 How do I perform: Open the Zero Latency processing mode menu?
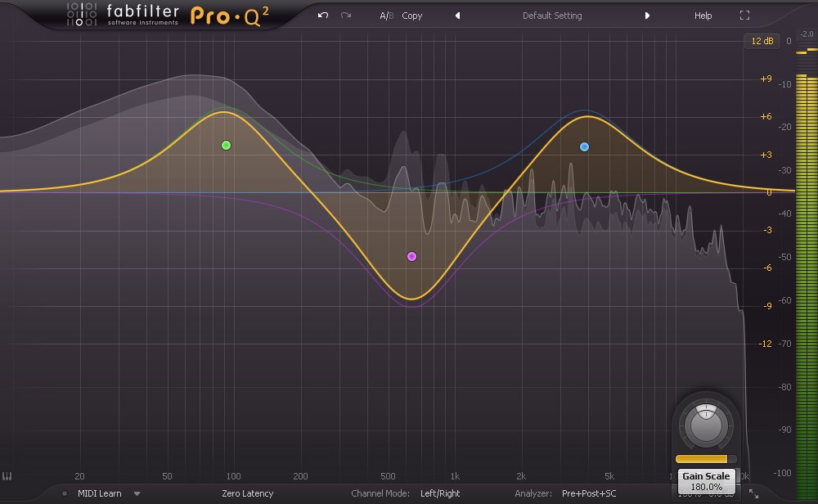pyautogui.click(x=247, y=493)
